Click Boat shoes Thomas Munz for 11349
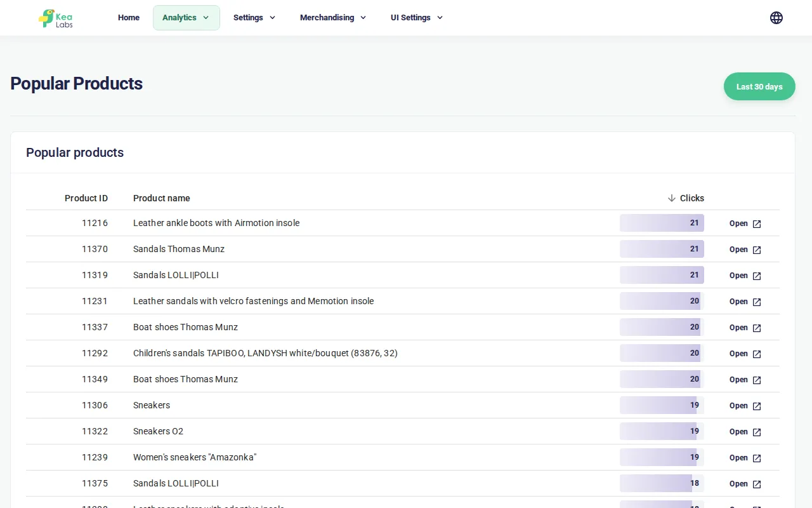 (x=185, y=379)
